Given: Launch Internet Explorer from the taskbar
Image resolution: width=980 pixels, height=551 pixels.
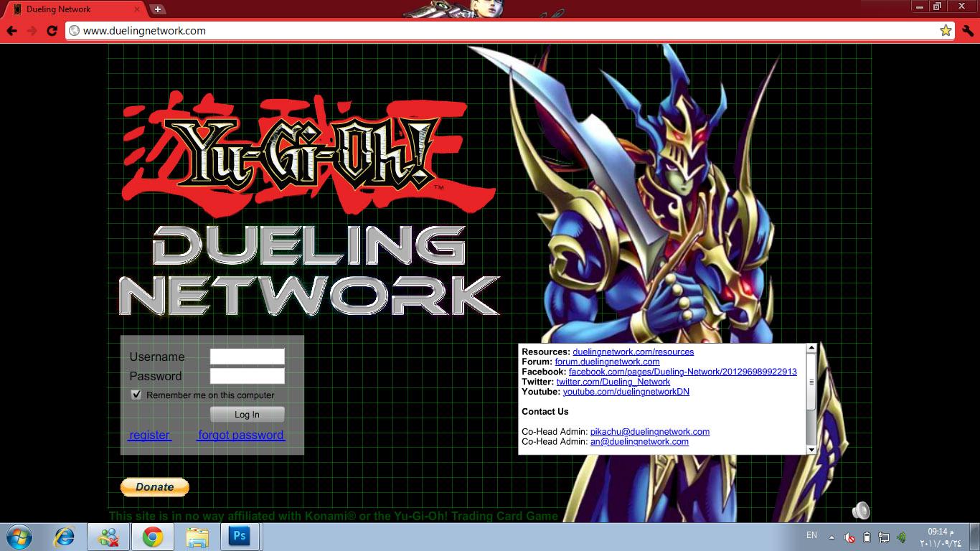Looking at the screenshot, I should click(x=65, y=536).
